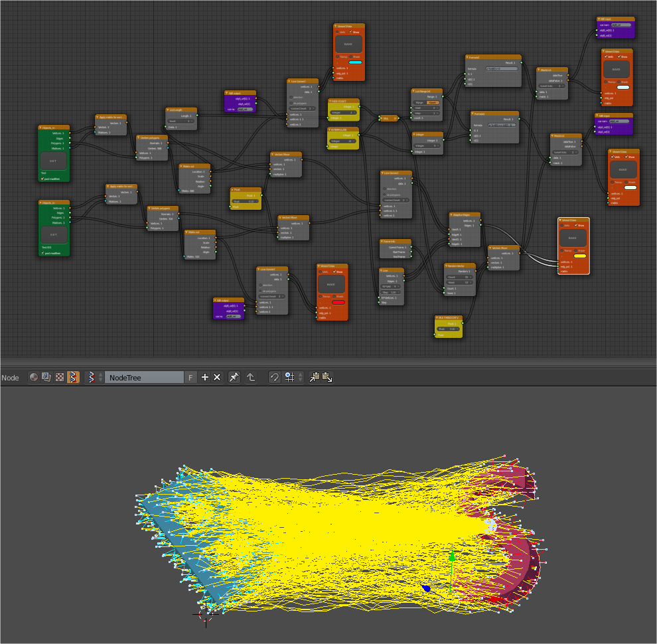Collapse the MULTI RANDOM V node
The image size is (657, 644).
tap(437, 318)
